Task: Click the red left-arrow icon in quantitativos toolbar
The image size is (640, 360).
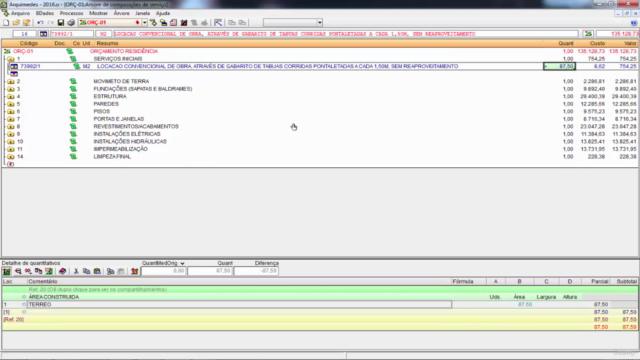Action: (x=18, y=271)
